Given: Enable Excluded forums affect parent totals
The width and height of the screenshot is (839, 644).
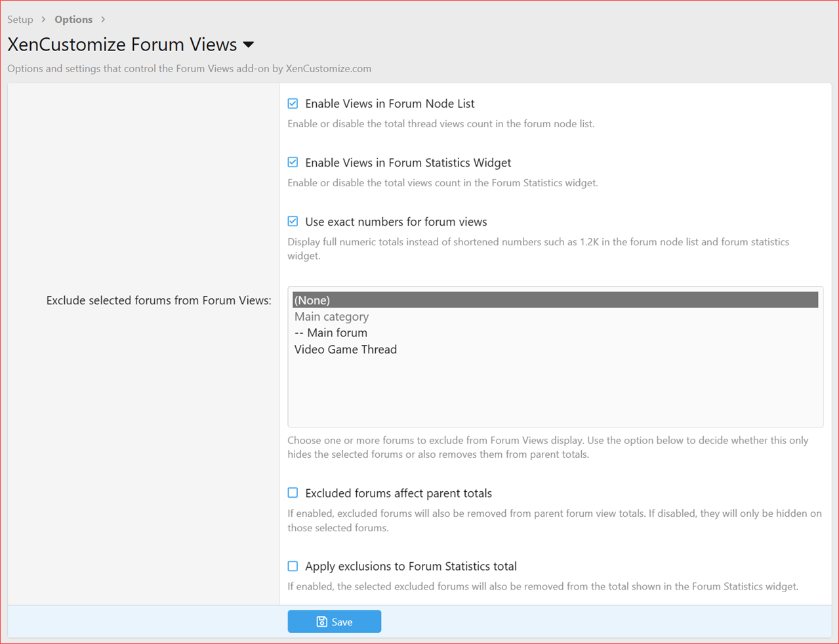Looking at the screenshot, I should point(292,493).
